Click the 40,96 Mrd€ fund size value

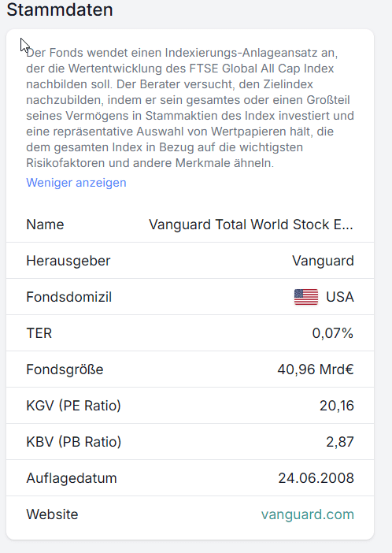coord(316,369)
